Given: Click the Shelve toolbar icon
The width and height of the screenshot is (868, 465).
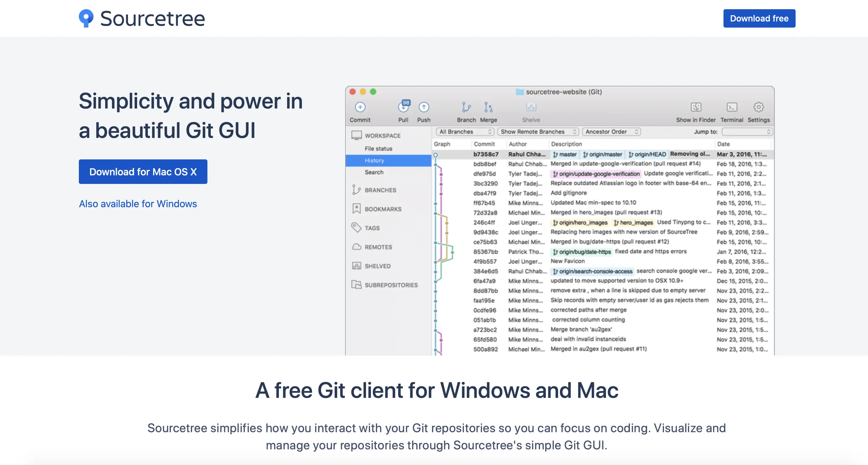Looking at the screenshot, I should [x=531, y=107].
